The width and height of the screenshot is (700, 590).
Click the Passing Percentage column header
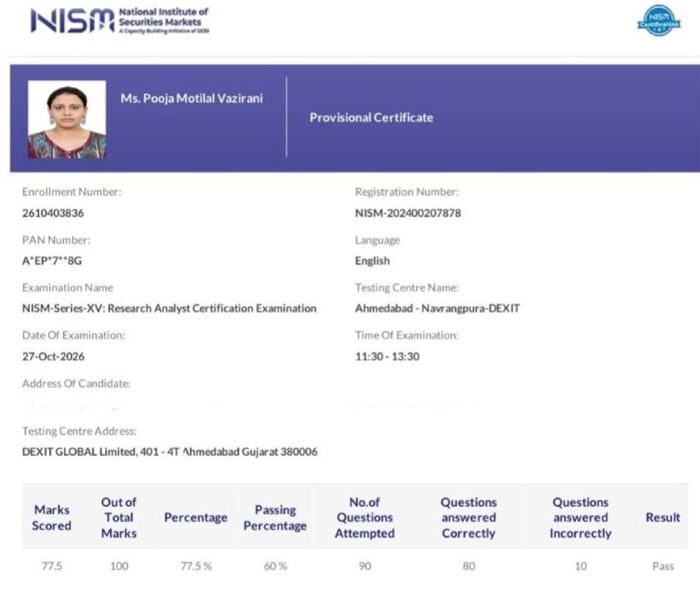pyautogui.click(x=275, y=518)
